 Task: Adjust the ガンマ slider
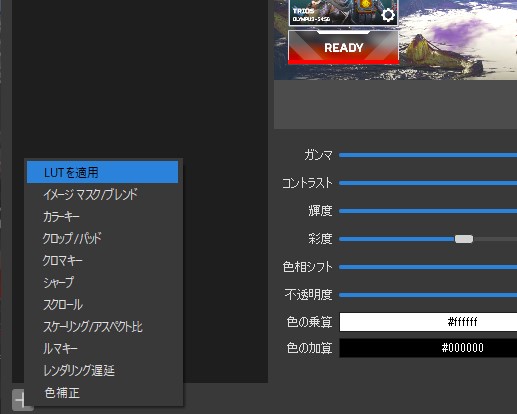(428, 155)
